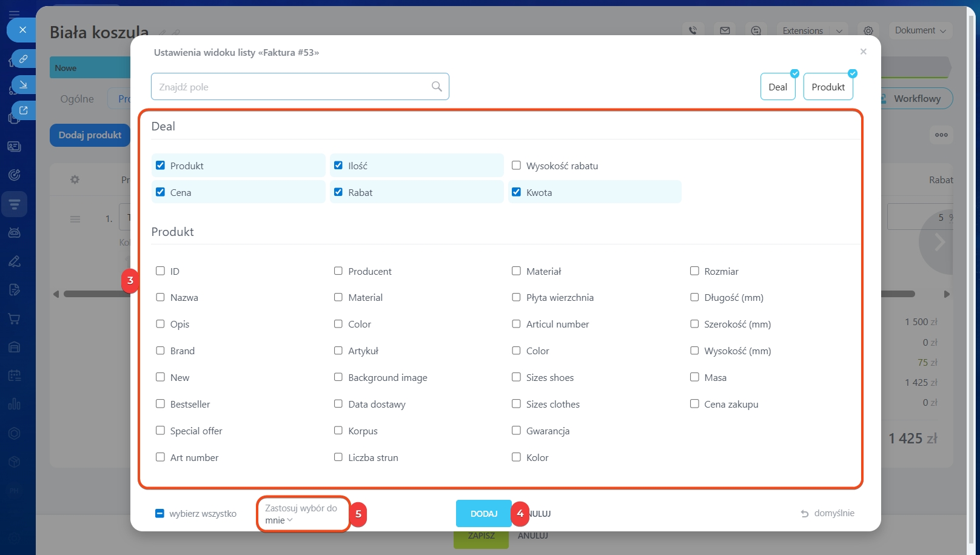This screenshot has height=555, width=980.
Task: Check the Bestseller field checkbox
Action: [x=160, y=404]
